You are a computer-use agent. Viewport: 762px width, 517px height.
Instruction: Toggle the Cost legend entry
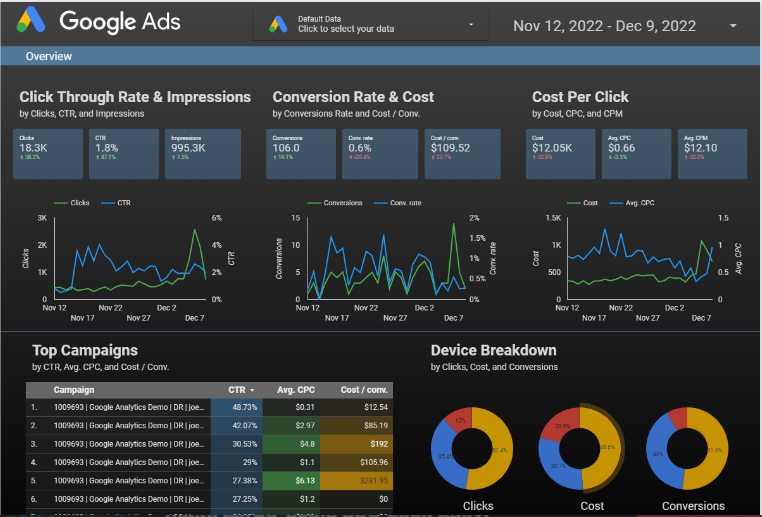[582, 203]
